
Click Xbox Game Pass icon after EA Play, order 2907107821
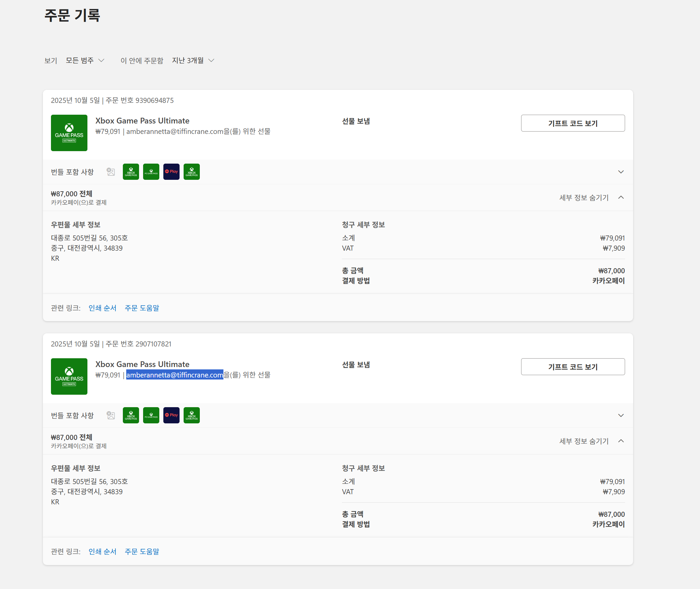click(x=192, y=415)
